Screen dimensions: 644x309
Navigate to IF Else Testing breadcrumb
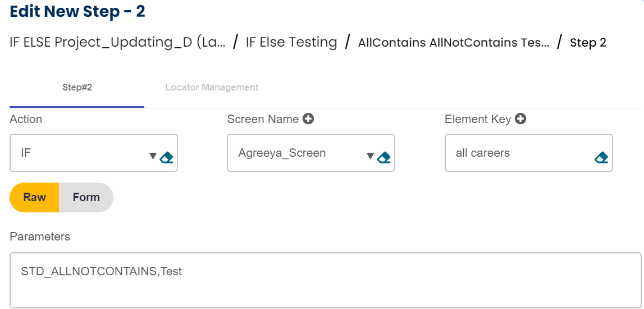click(291, 43)
